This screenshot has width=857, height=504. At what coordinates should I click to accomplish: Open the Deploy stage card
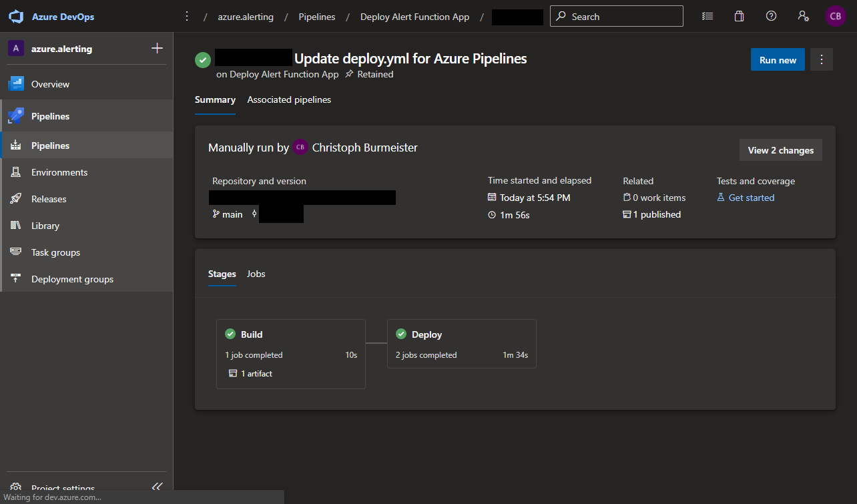462,343
